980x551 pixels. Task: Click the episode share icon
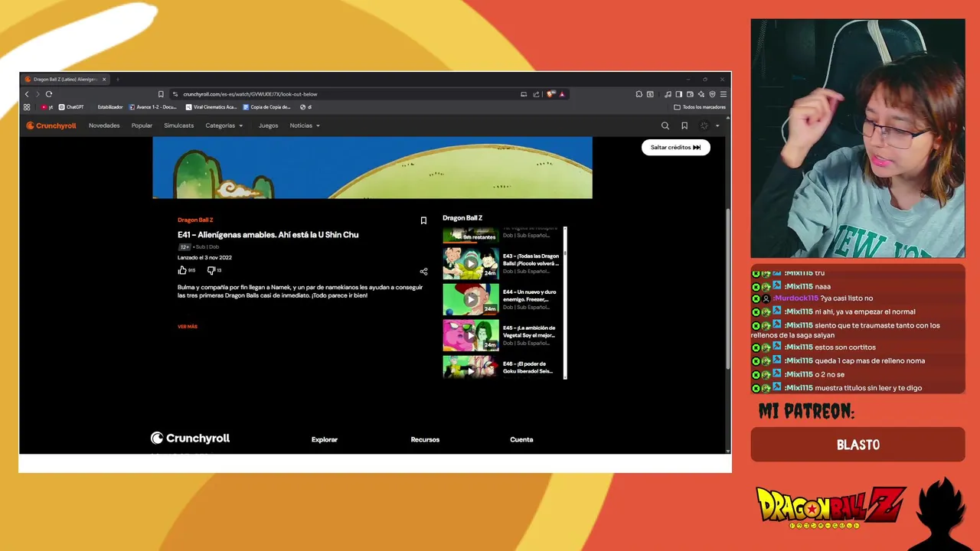(x=423, y=272)
